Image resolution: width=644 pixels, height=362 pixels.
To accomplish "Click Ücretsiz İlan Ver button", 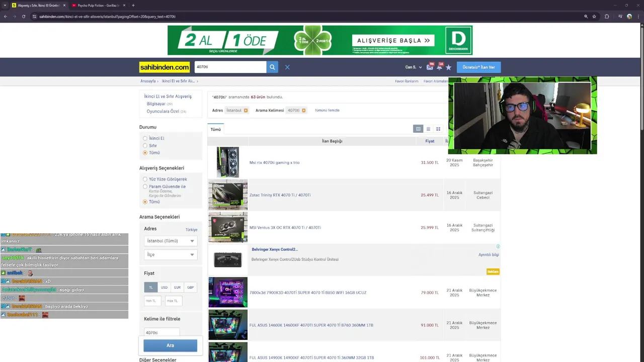I will pos(478,67).
